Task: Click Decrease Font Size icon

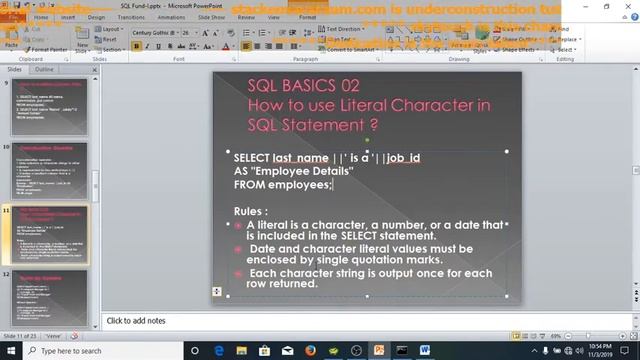Action: tap(216, 33)
